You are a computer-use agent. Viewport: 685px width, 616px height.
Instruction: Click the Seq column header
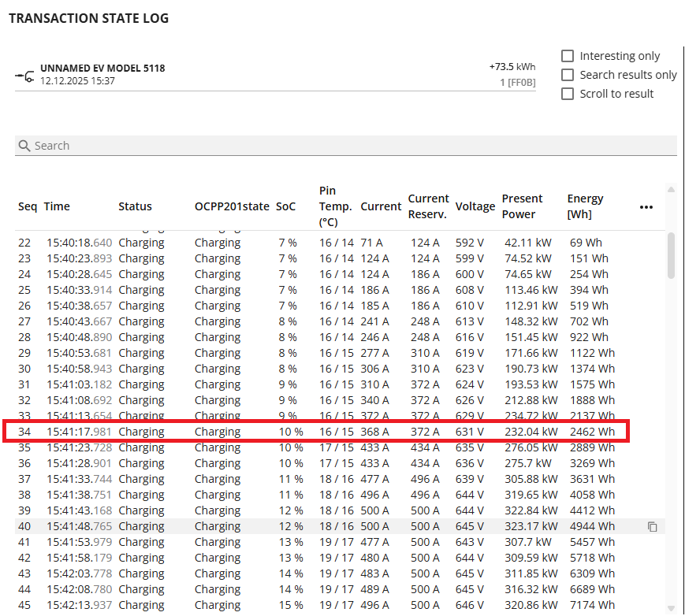pos(28,206)
